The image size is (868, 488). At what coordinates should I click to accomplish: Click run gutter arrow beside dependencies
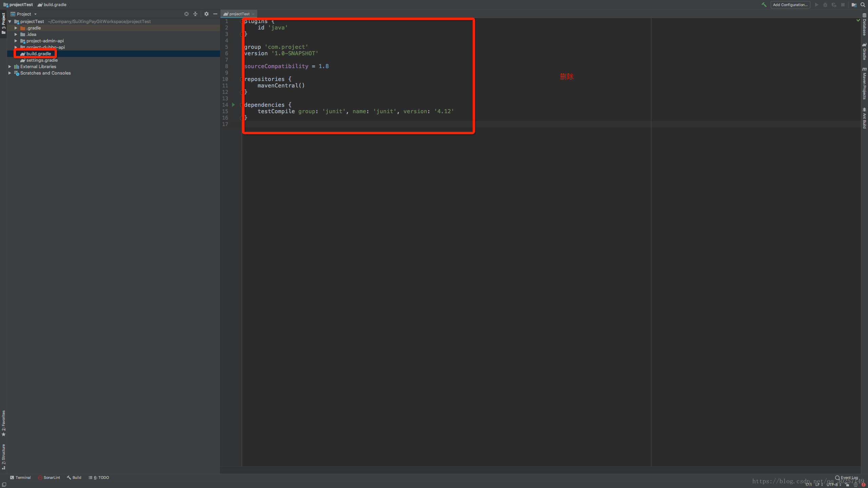[x=233, y=105]
